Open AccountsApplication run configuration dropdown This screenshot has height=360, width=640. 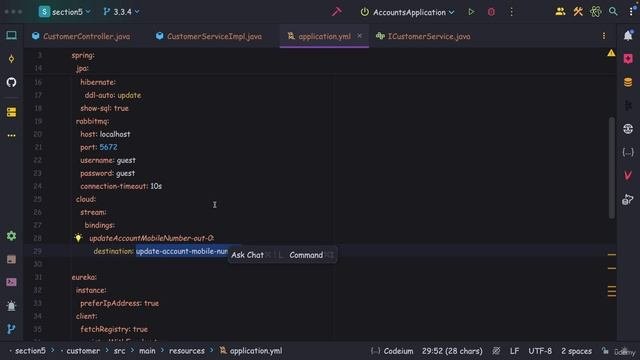(x=408, y=12)
